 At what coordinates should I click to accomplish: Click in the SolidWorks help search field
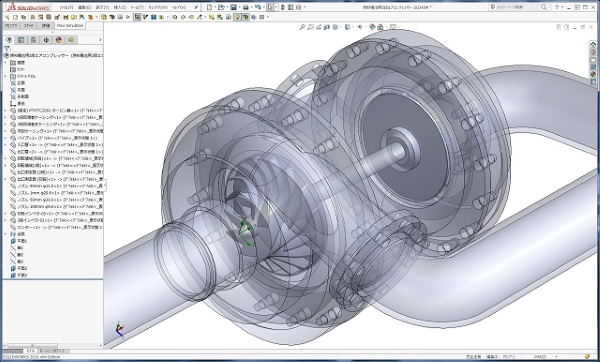(514, 7)
